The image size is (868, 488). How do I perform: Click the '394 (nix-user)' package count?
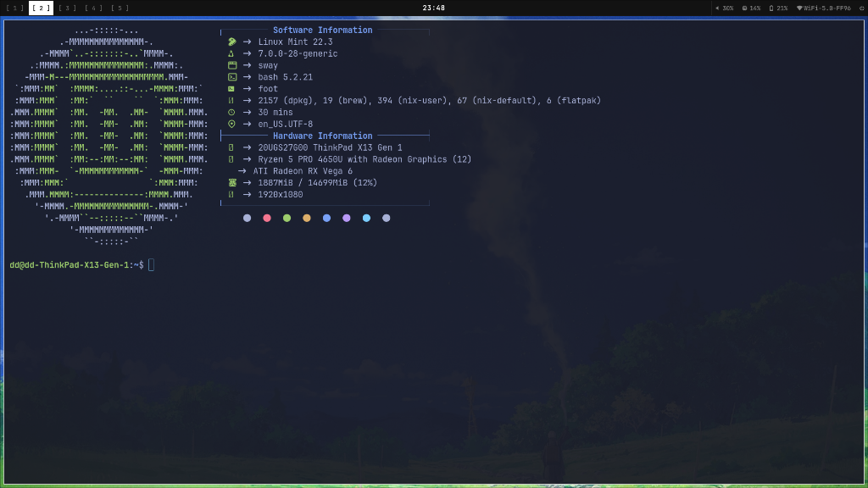coord(412,101)
